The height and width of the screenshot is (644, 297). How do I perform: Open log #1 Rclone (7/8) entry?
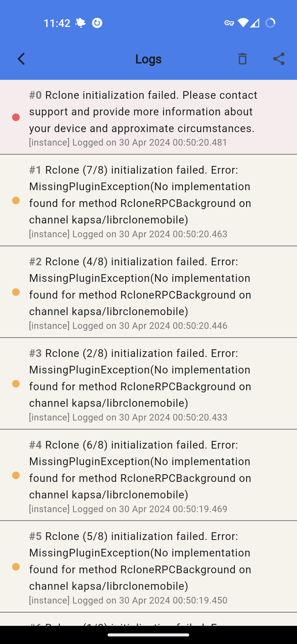point(148,200)
